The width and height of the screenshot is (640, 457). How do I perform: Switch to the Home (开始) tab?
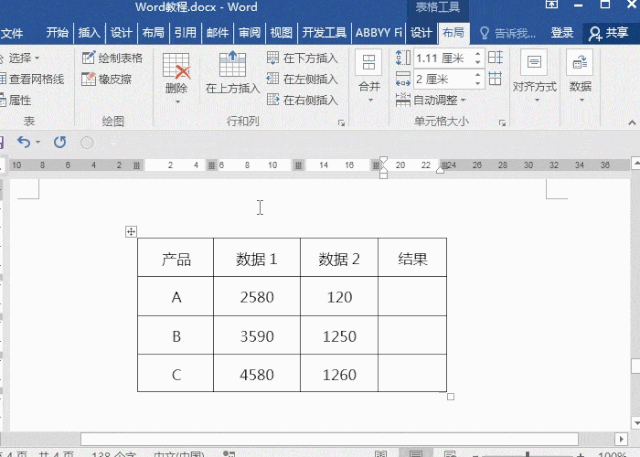57,33
